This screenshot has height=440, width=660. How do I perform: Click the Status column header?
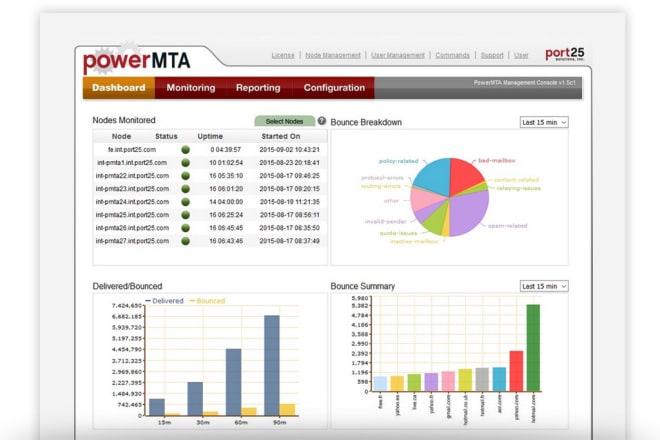coord(166,136)
